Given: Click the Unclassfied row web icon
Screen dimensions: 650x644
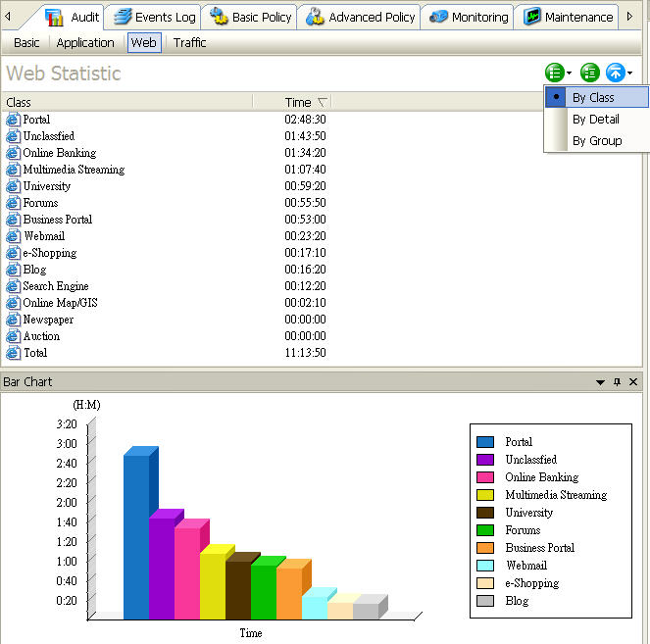Looking at the screenshot, I should click(13, 136).
